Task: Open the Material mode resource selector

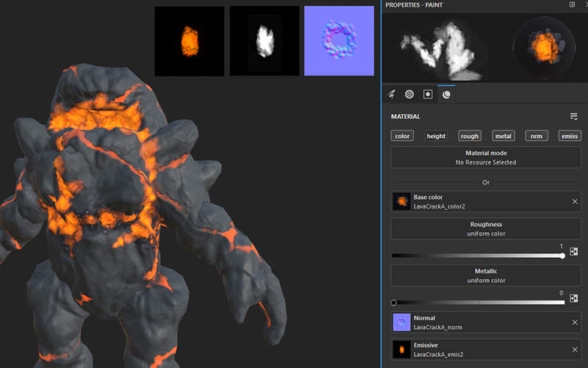Action: point(486,157)
